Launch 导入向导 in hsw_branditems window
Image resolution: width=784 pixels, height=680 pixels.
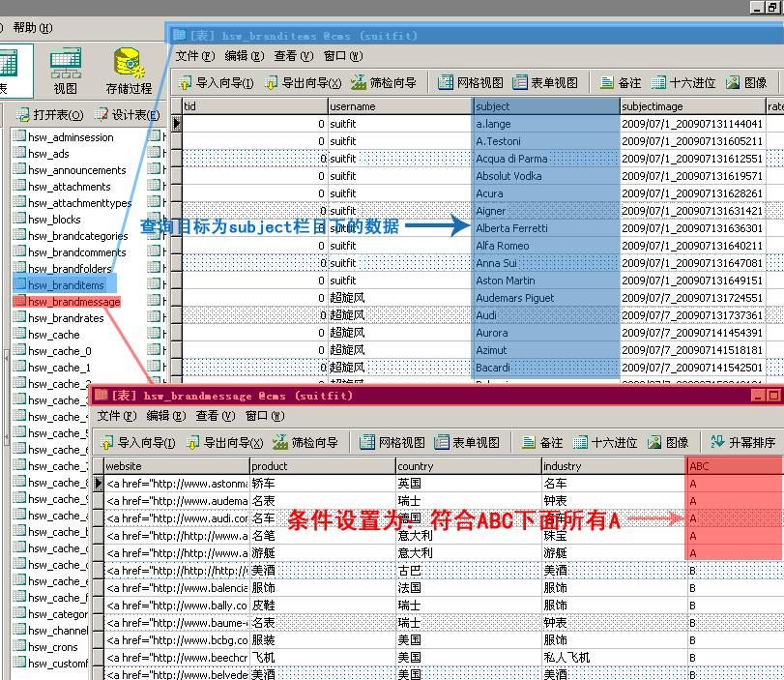tap(216, 82)
